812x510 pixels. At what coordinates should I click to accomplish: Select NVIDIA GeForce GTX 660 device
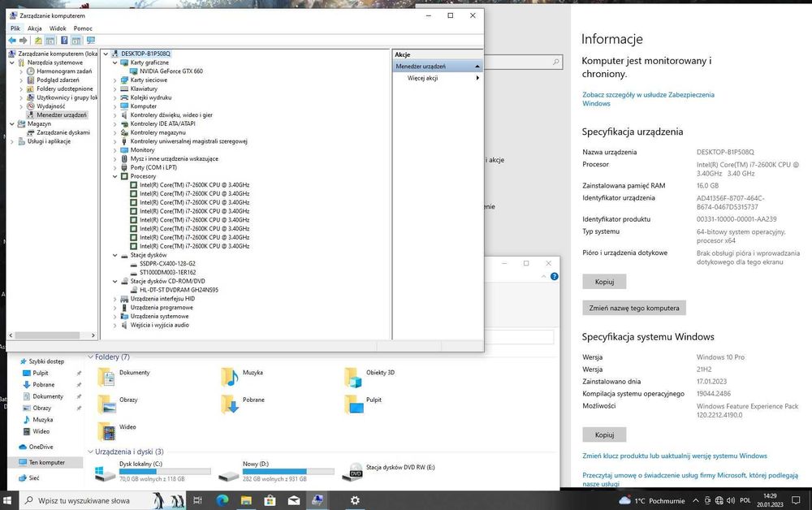click(x=171, y=71)
